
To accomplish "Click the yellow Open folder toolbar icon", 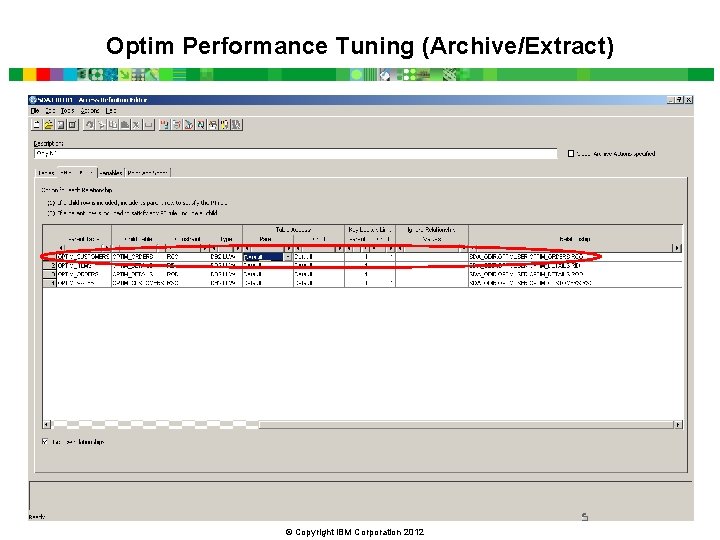I will [49, 124].
